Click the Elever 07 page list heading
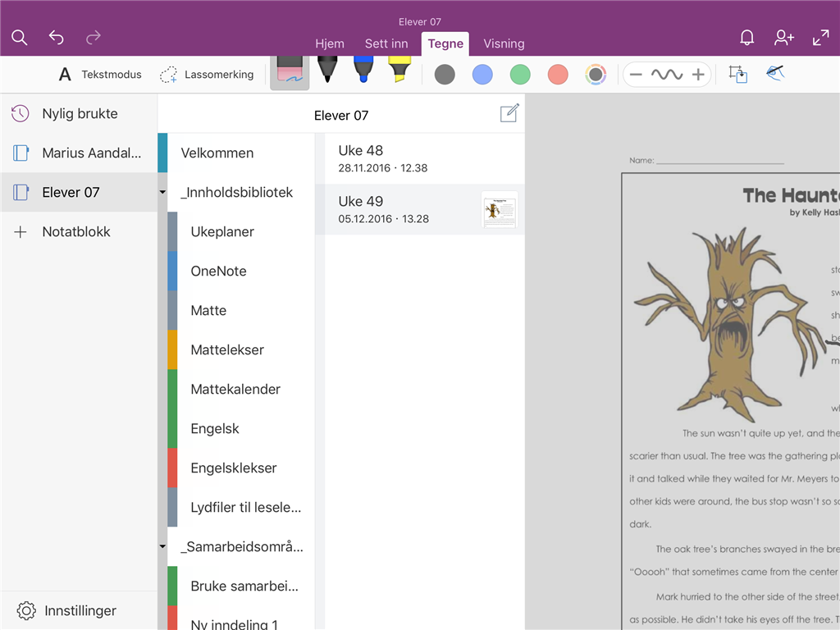This screenshot has width=840, height=630. tap(341, 116)
